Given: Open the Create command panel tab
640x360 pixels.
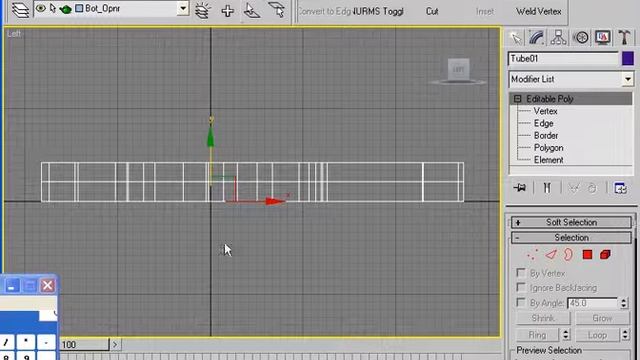Looking at the screenshot, I should pyautogui.click(x=516, y=38).
